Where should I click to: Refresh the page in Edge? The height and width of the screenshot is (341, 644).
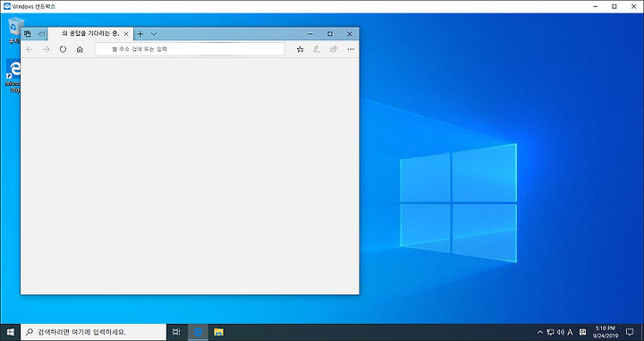[x=63, y=49]
